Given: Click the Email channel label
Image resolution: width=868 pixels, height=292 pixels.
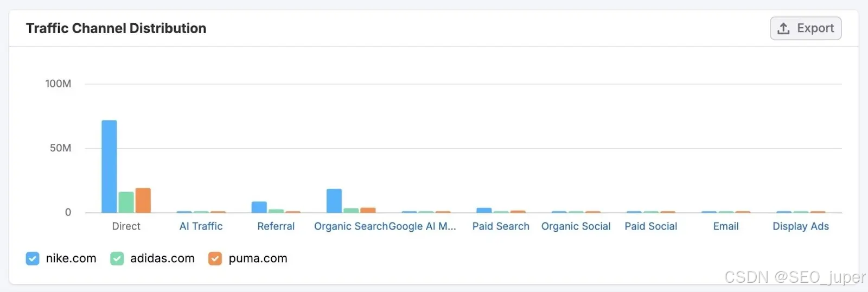Looking at the screenshot, I should pos(726,226).
